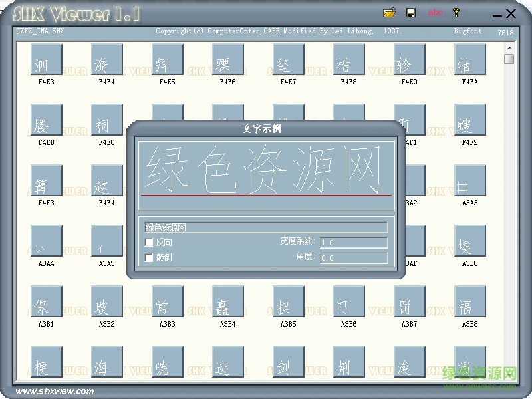Screen dimensions: 532x399
Task: Close the SHX Viewer window
Action: (511, 14)
